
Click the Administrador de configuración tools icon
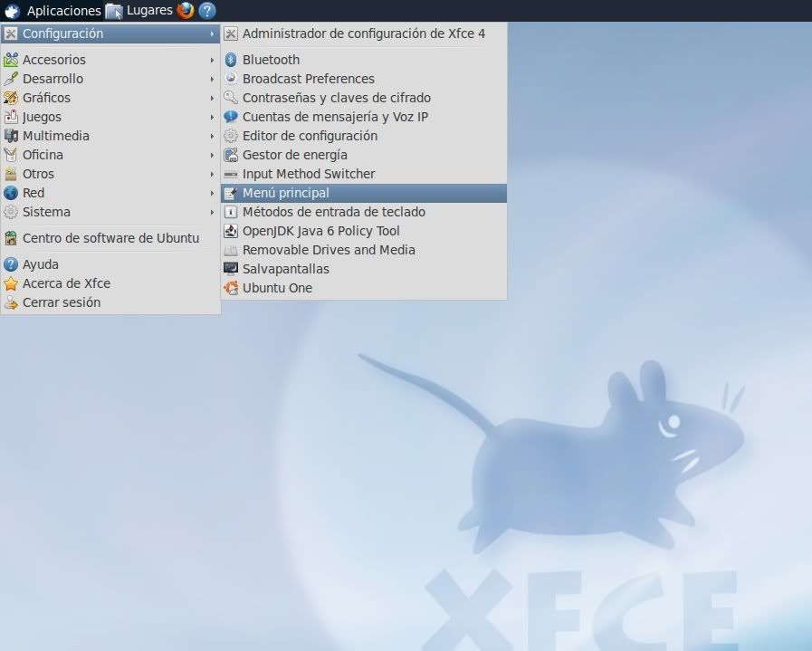pos(231,34)
